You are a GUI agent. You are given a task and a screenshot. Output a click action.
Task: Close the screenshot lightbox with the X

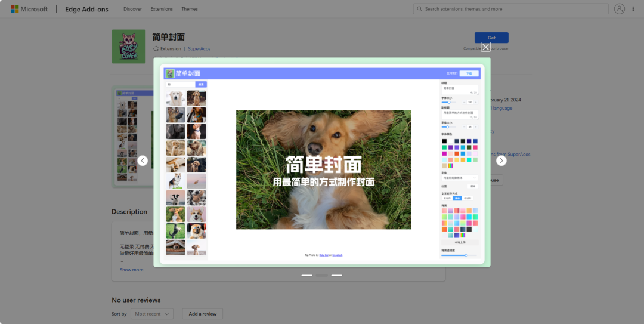tap(485, 47)
